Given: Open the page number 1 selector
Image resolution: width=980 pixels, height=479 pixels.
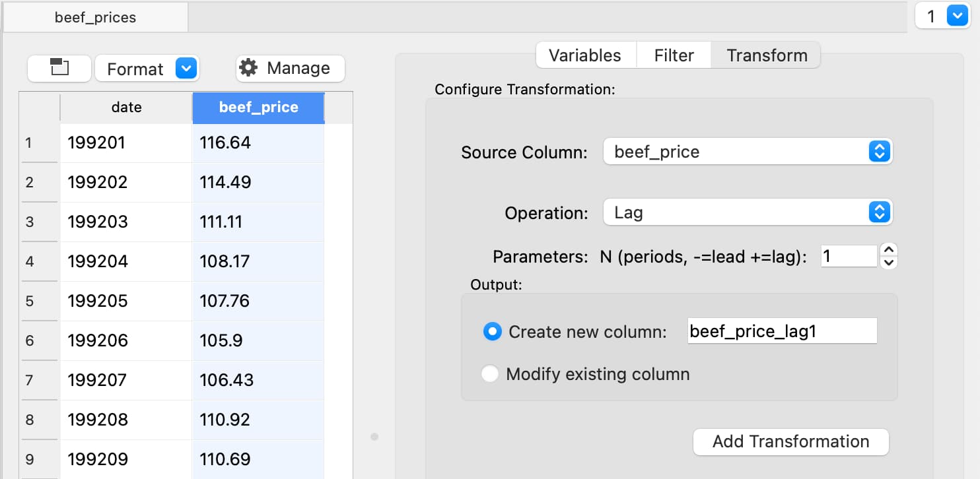Looking at the screenshot, I should 942,16.
